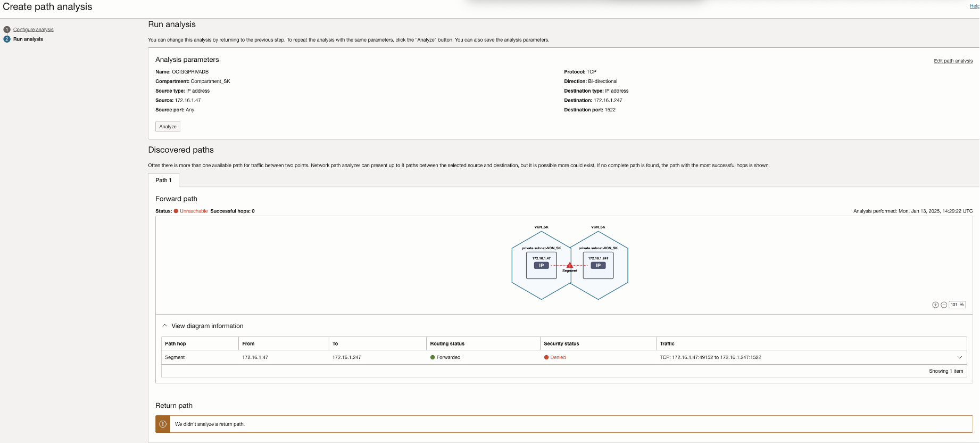This screenshot has height=443, width=980.
Task: Open the Help link
Action: pos(975,6)
